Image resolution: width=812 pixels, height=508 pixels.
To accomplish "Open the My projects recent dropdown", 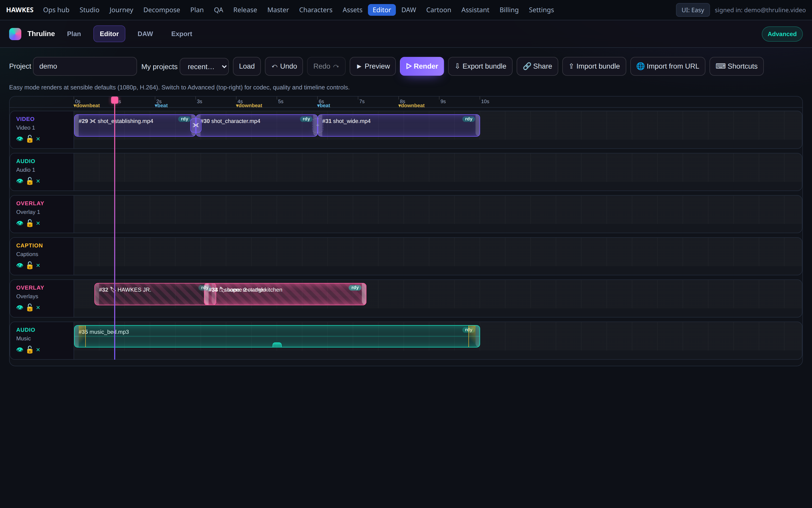I will point(204,67).
